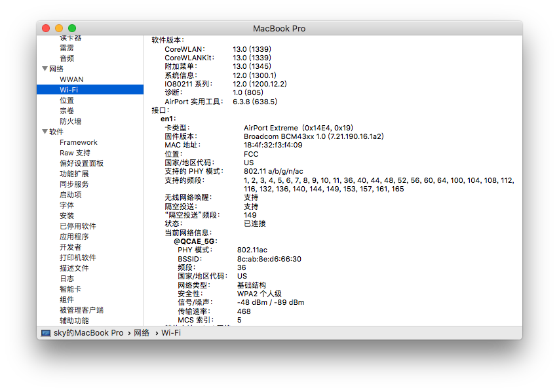The height and width of the screenshot is (392, 559).
Task: Click AirPort 实用工具 version 6.3.8 (638.5)
Action: [255, 102]
